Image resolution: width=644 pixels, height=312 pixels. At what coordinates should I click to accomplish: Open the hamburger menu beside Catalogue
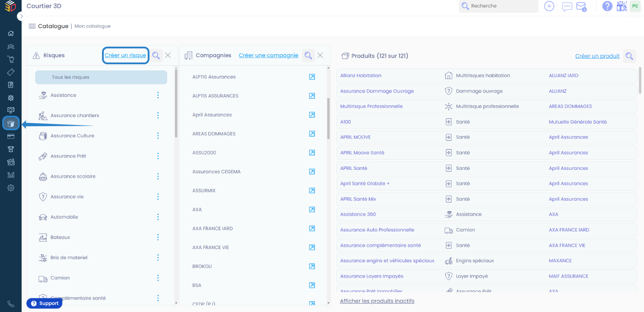(x=32, y=26)
